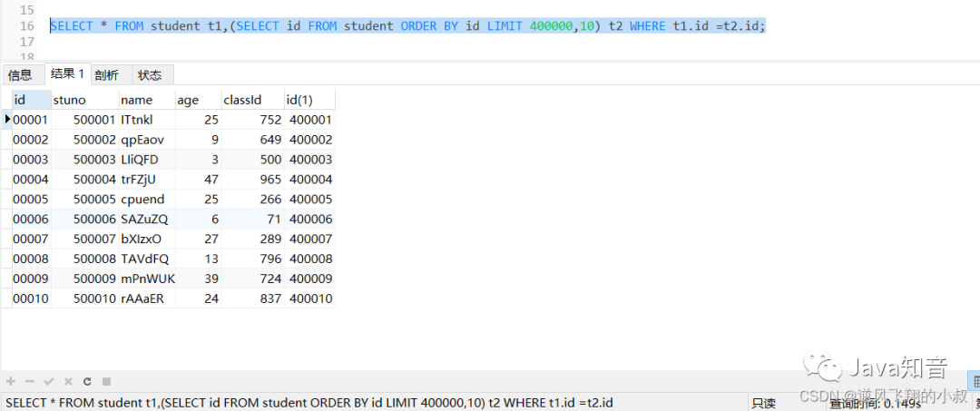The width and height of the screenshot is (980, 411).
Task: Click the id cell 00003
Action: 32,160
